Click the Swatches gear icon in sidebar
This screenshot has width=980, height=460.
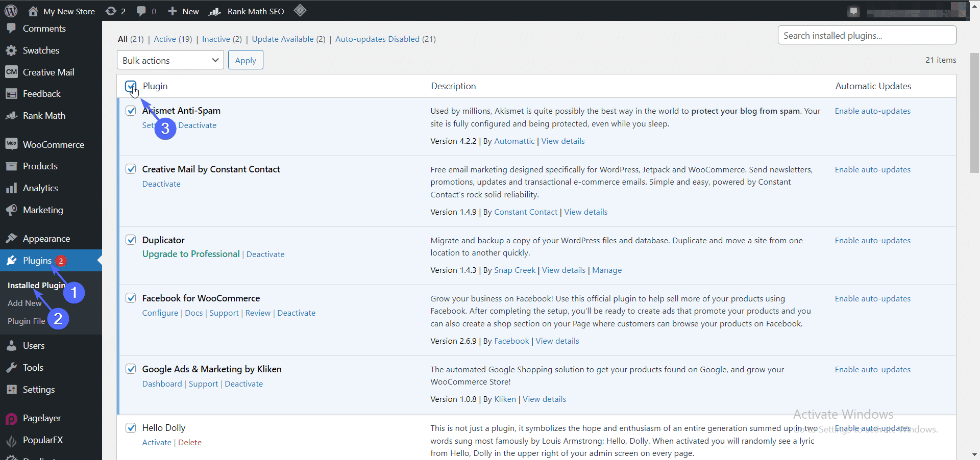point(11,50)
